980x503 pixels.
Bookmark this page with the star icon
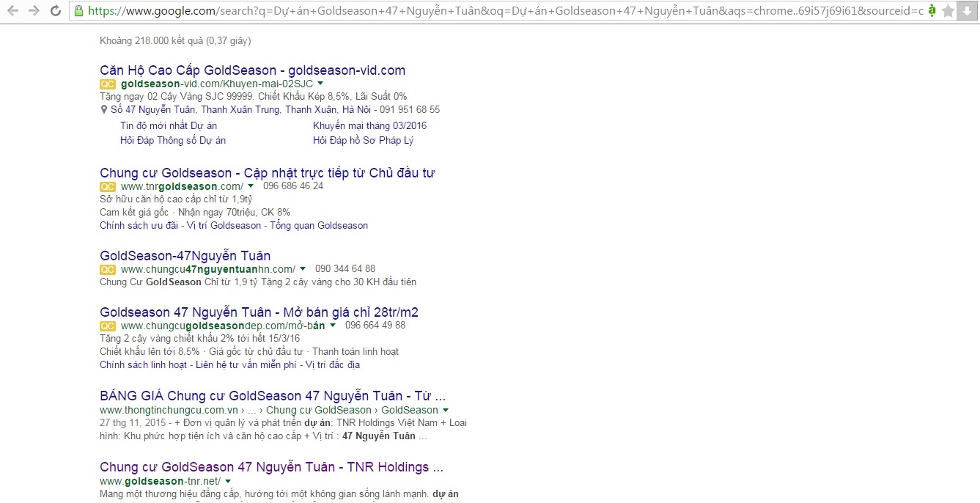947,11
